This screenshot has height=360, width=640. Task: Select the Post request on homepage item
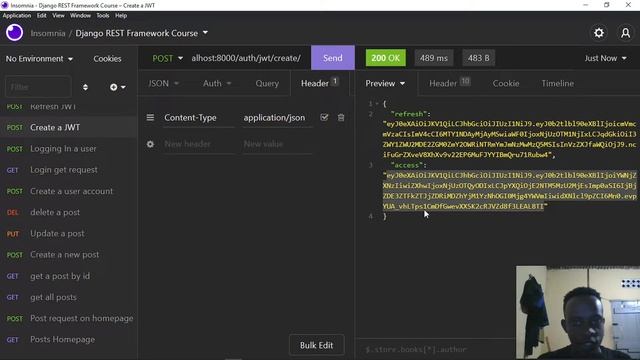tap(69, 318)
